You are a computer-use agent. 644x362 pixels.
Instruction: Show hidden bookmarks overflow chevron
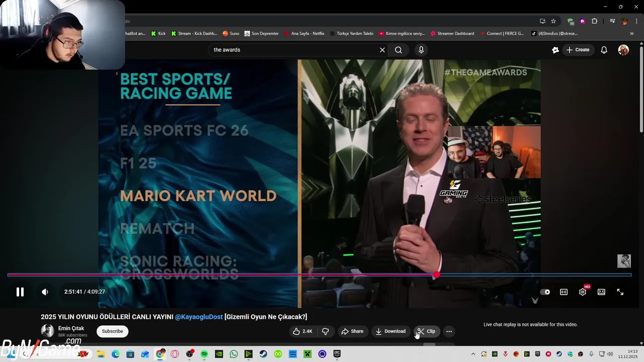[632, 34]
